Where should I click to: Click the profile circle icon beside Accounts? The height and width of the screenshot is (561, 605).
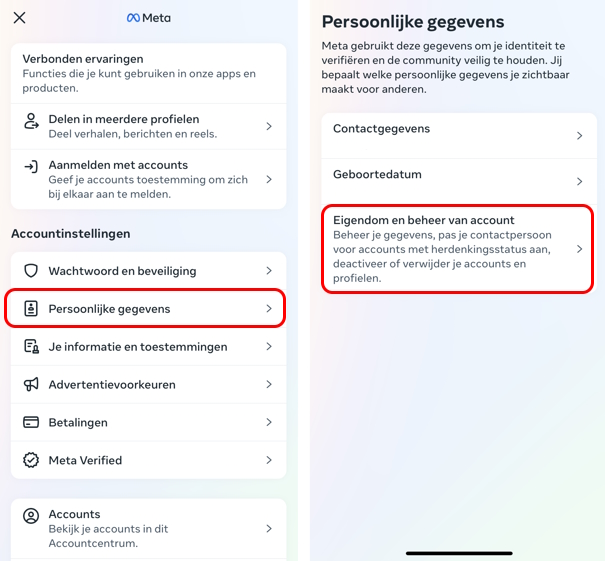31,516
